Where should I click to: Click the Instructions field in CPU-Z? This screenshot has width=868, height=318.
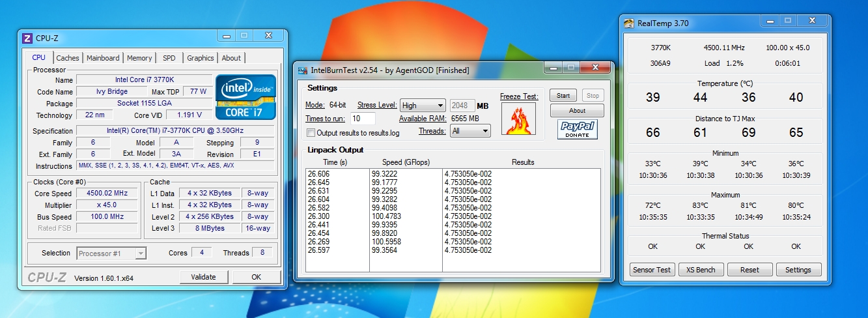176,166
